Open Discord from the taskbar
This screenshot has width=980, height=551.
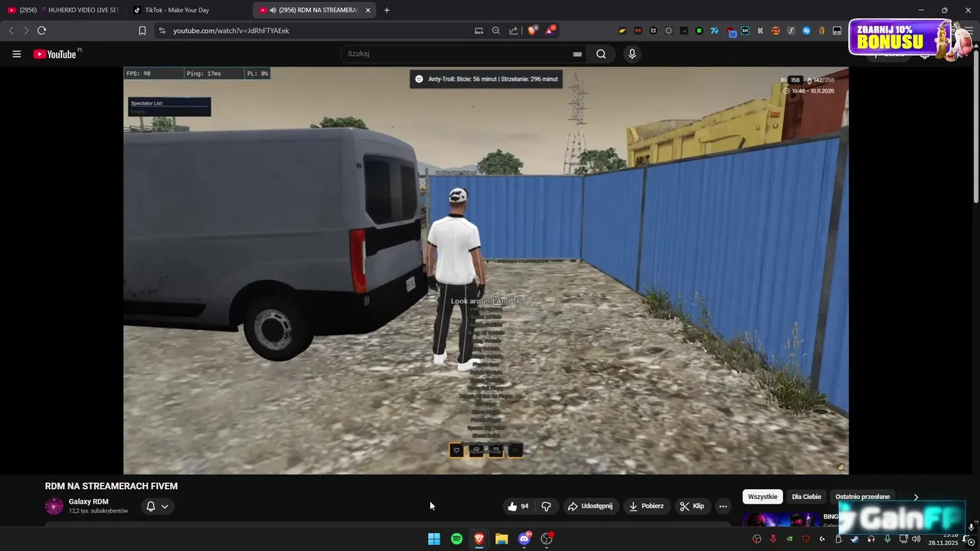(524, 539)
